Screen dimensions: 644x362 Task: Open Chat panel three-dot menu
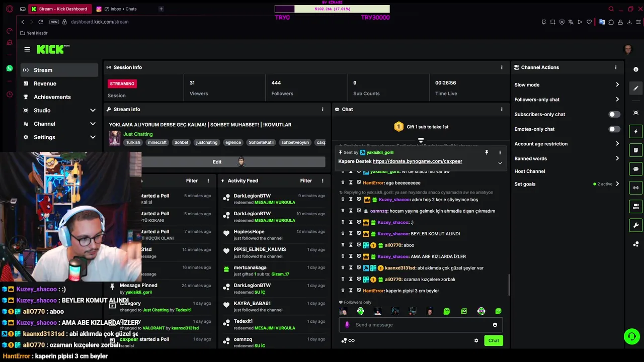[x=502, y=109]
